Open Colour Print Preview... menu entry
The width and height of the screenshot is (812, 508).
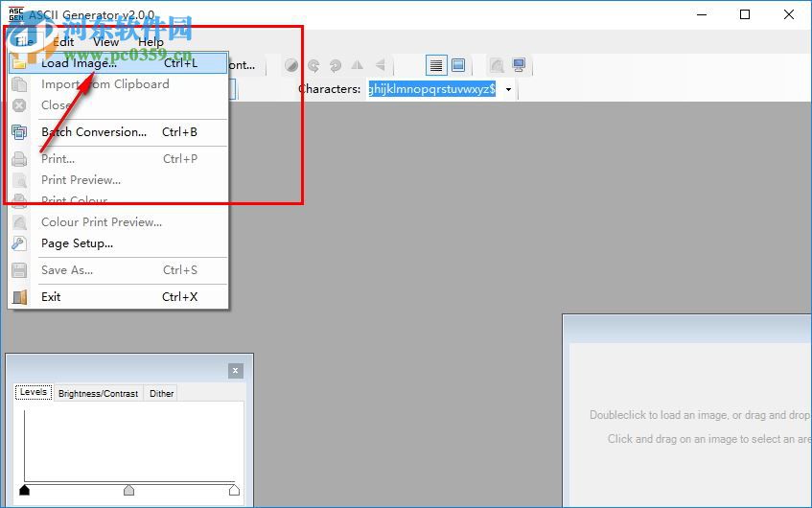pos(118,222)
